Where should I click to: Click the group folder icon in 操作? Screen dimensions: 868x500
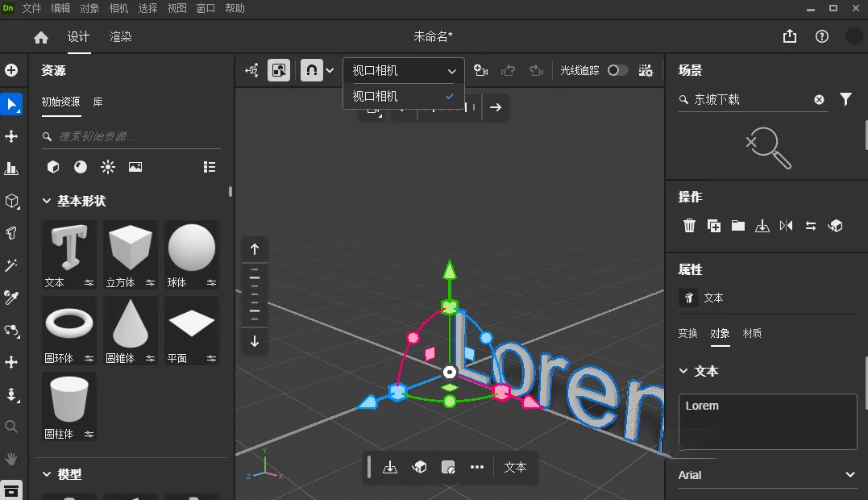point(738,225)
